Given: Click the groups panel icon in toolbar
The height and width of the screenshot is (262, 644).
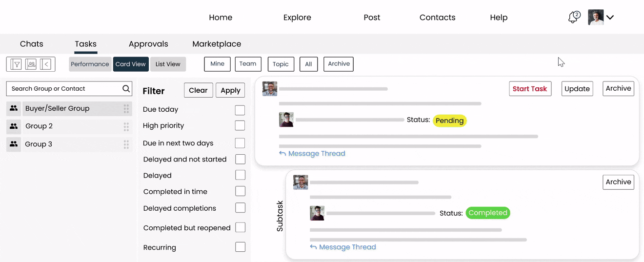Looking at the screenshot, I should coord(31,64).
